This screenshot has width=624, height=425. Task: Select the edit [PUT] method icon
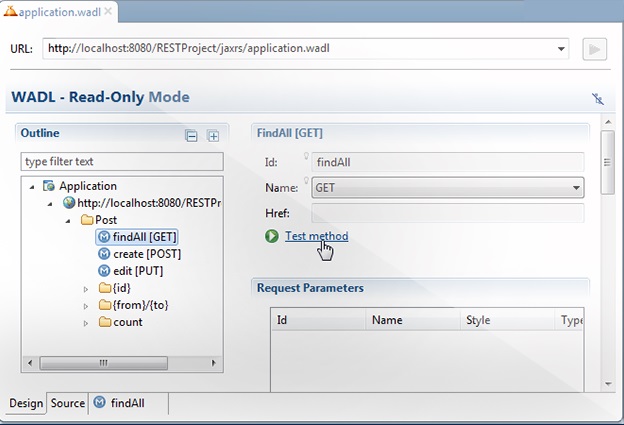pyautogui.click(x=104, y=271)
